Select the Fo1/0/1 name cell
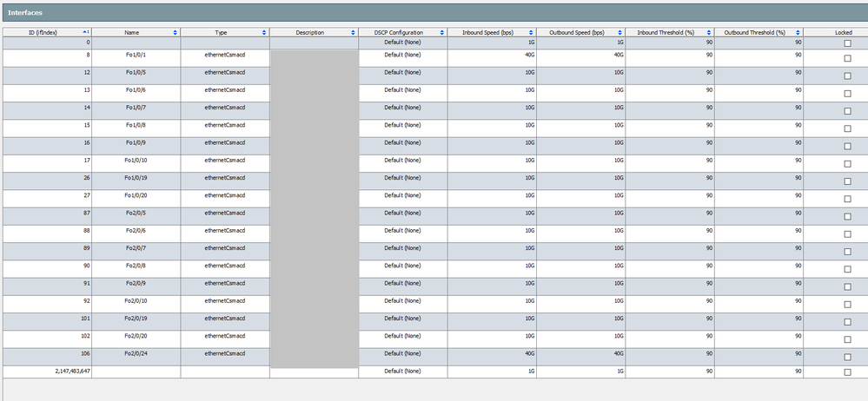Image resolution: width=868 pixels, height=401 pixels. [x=136, y=58]
